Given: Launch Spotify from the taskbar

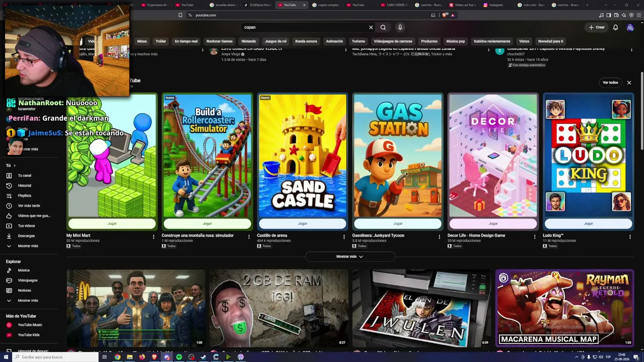Looking at the screenshot, I should coord(179,357).
